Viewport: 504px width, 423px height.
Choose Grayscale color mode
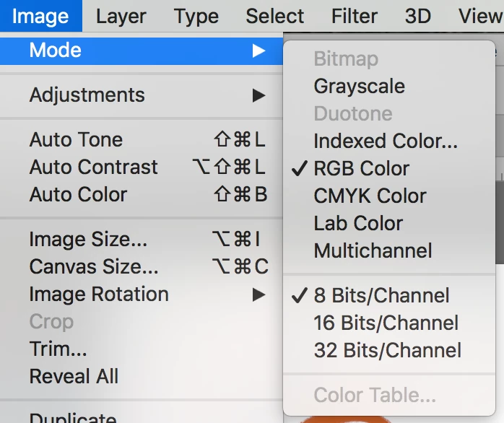click(x=359, y=87)
